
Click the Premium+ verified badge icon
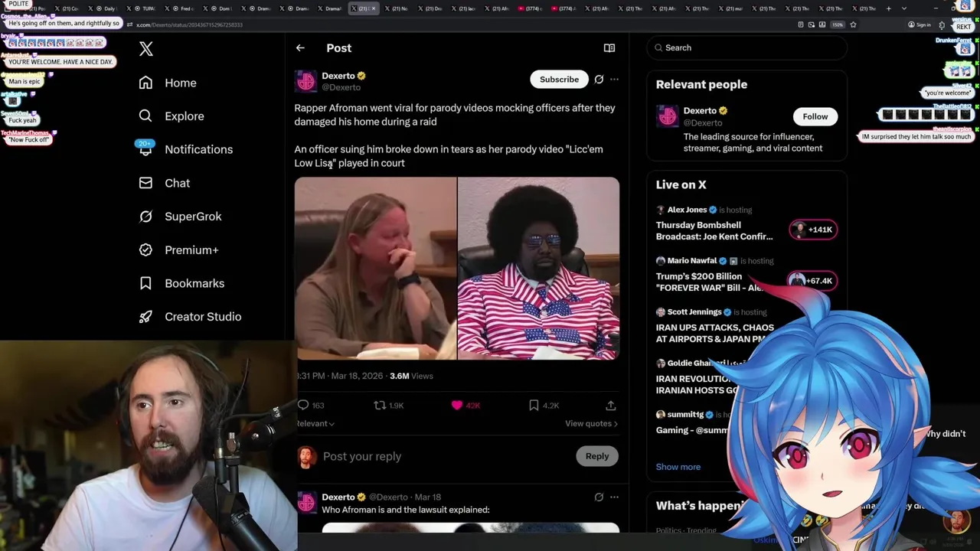tap(145, 249)
